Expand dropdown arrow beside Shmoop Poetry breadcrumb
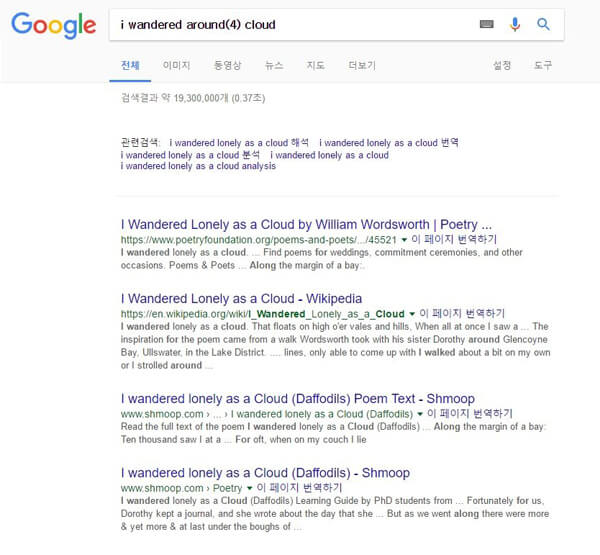This screenshot has width=600, height=555. tap(249, 488)
